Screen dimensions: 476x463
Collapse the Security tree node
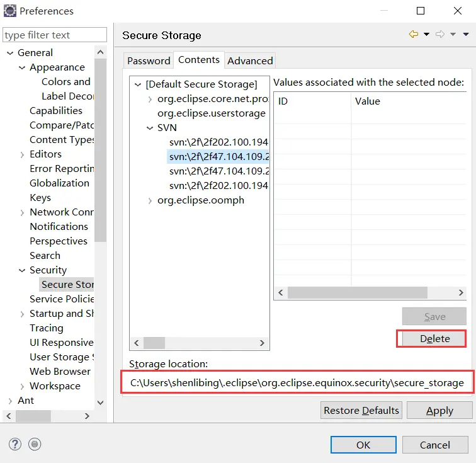22,270
